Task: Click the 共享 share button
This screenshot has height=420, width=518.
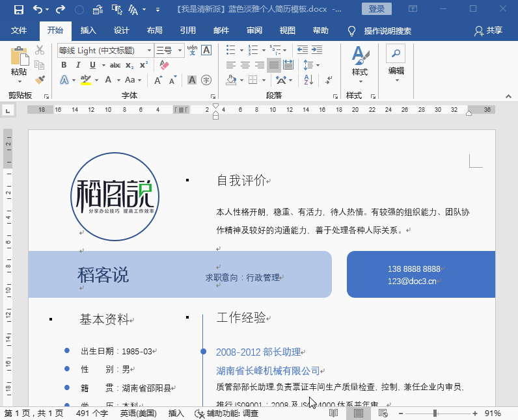Action: (x=489, y=31)
